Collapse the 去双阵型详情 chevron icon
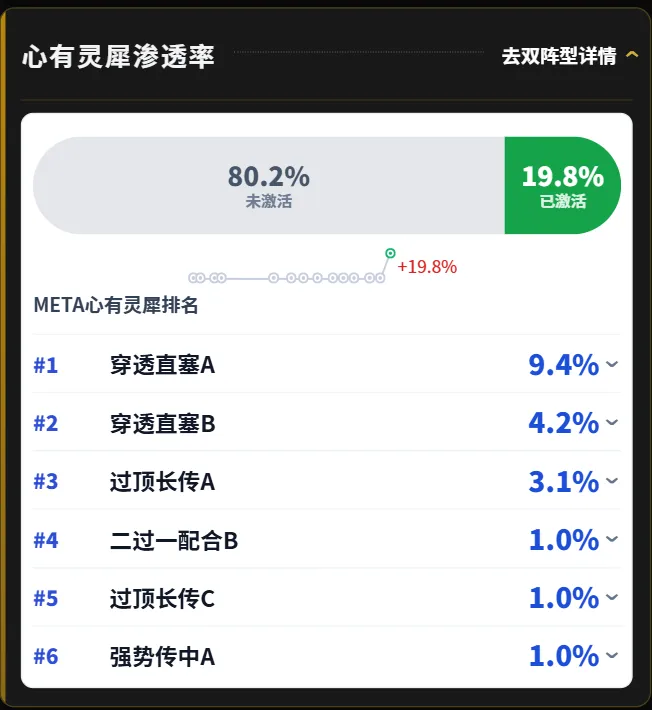This screenshot has width=652, height=710. tap(632, 55)
